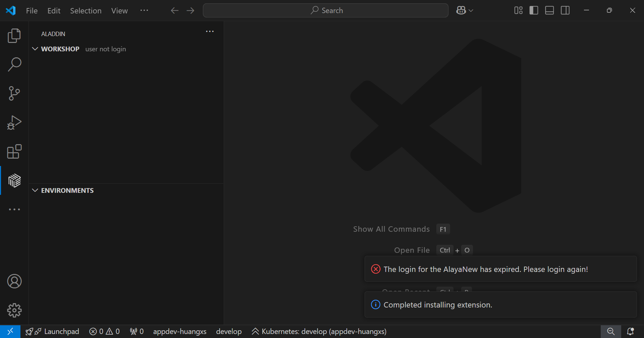Collapse the WORKSHOP section
This screenshot has height=338, width=644.
[35, 49]
